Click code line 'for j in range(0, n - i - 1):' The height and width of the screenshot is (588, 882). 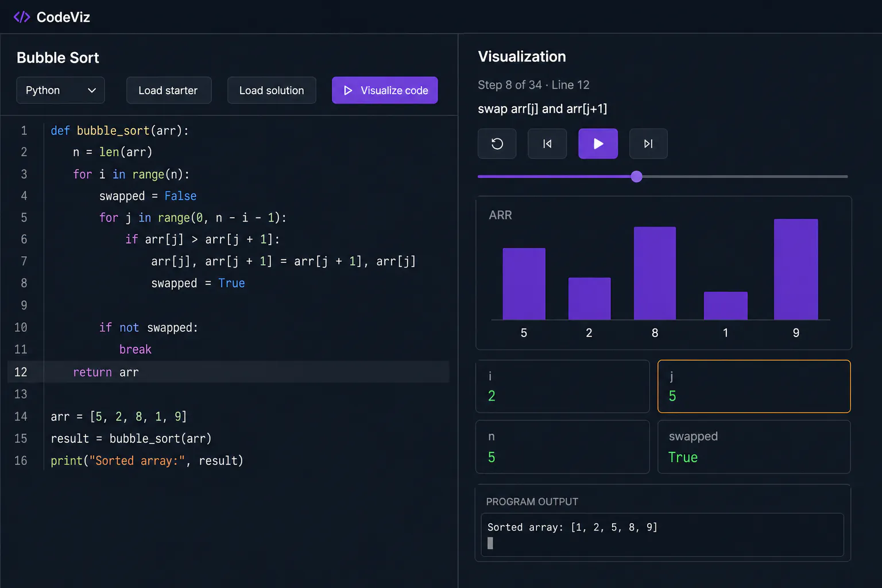click(192, 218)
